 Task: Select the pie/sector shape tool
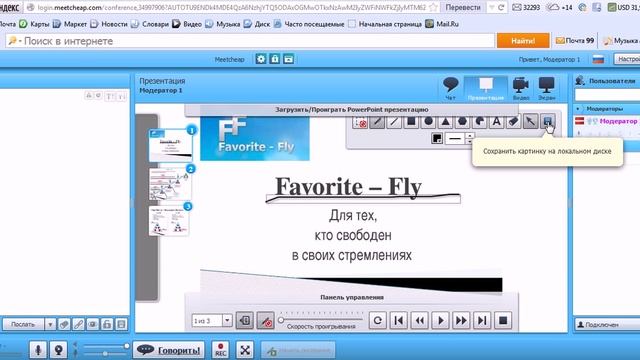pyautogui.click(x=480, y=122)
